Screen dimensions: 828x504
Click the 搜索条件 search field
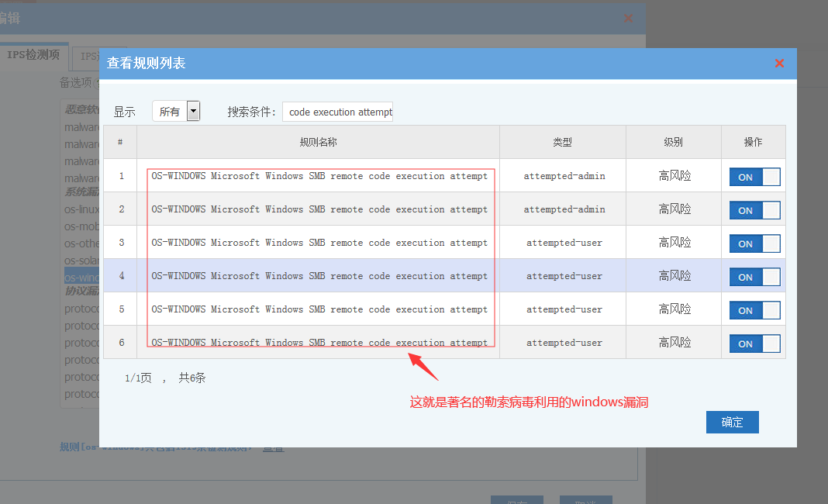point(338,112)
